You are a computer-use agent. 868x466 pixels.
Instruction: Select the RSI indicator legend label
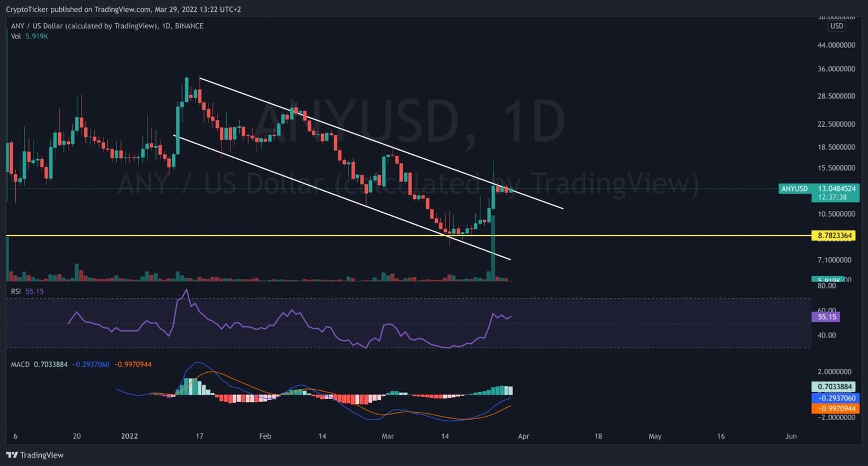point(16,291)
